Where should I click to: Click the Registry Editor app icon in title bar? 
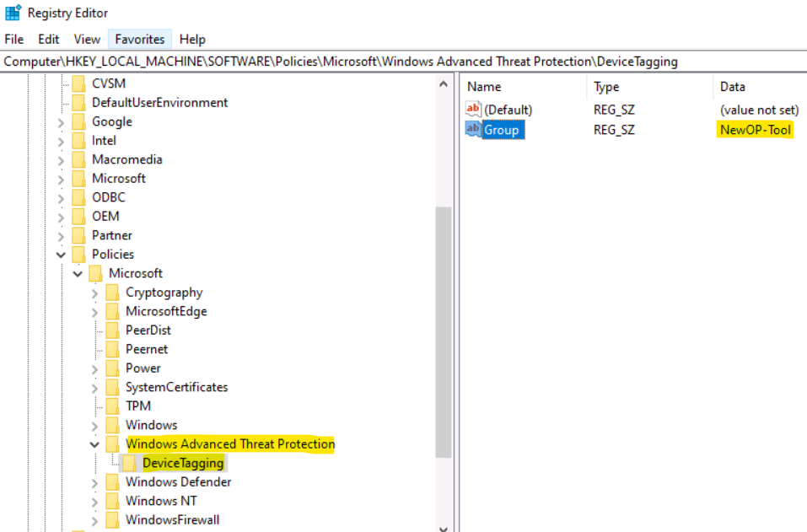[x=13, y=13]
